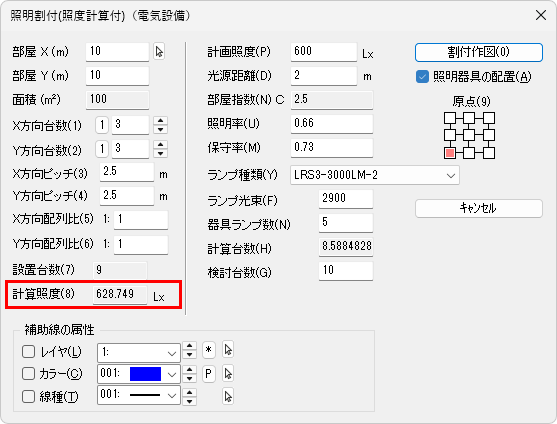Open the line type dropdown showing 001:

pyautogui.click(x=139, y=395)
